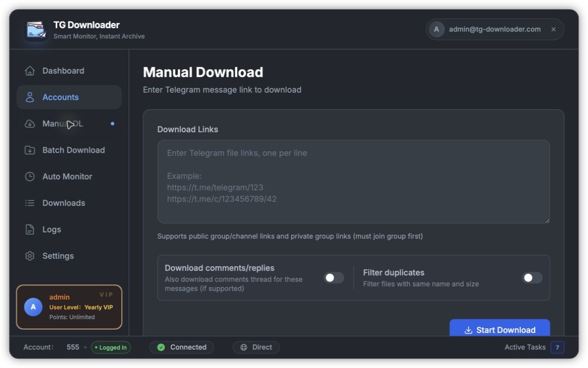
Task: Select Accounts in the sidebar
Action: [69, 97]
